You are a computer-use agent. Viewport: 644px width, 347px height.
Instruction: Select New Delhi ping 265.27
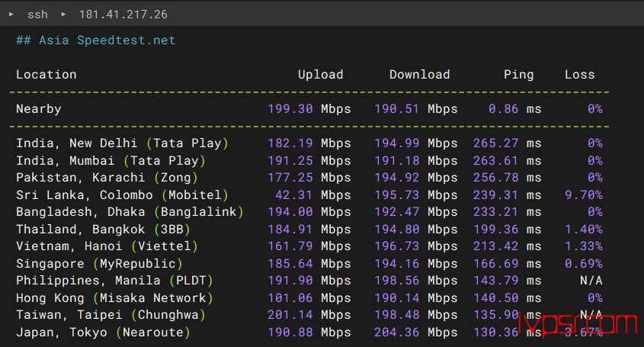tap(495, 143)
